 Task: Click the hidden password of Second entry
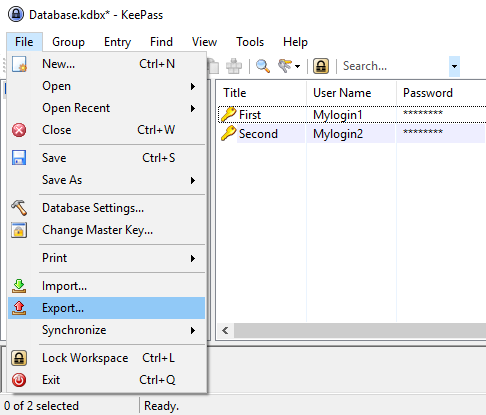[423, 132]
